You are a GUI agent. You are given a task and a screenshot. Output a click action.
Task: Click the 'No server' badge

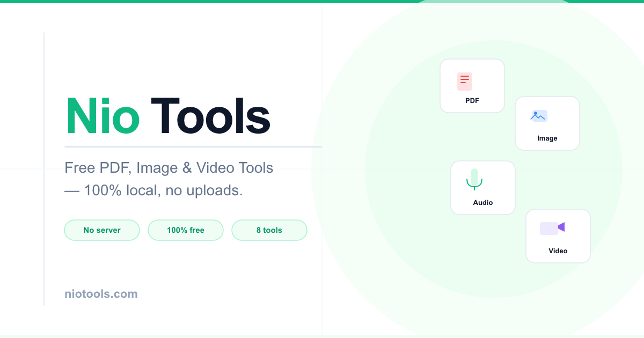point(102,230)
